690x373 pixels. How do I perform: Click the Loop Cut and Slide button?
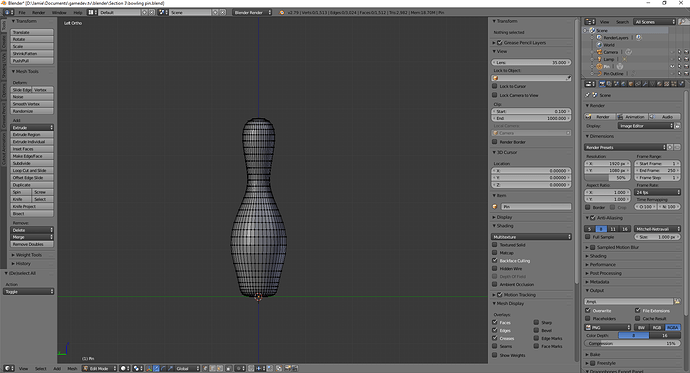coord(32,170)
